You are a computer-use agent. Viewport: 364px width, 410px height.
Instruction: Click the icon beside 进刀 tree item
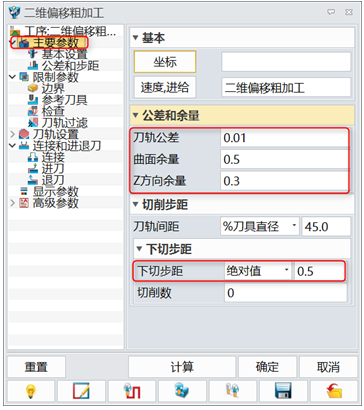[x=33, y=168]
